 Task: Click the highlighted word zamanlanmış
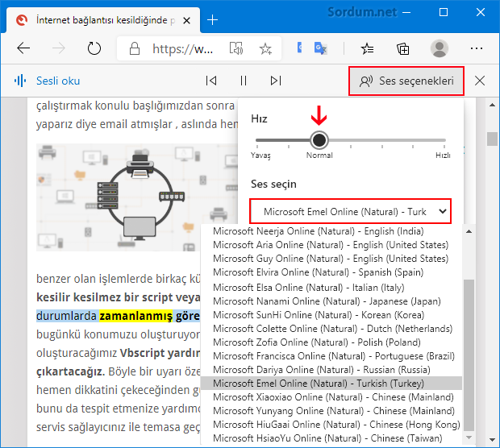[135, 316]
